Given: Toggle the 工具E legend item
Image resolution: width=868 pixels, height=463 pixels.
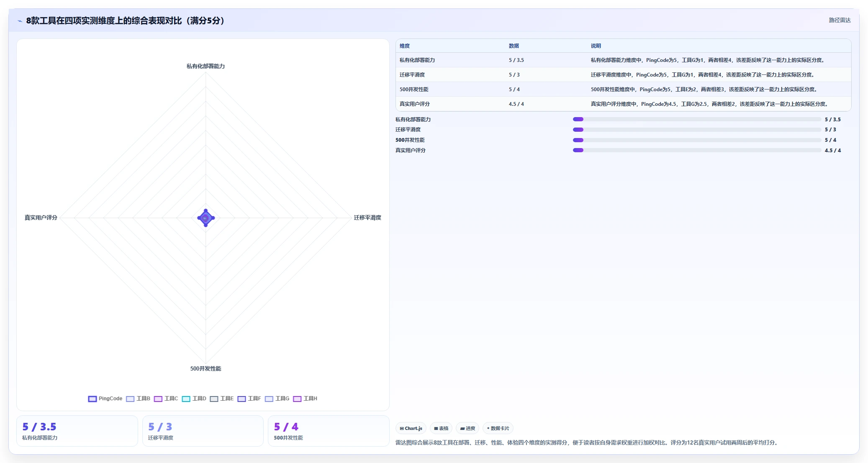Looking at the screenshot, I should tap(222, 399).
